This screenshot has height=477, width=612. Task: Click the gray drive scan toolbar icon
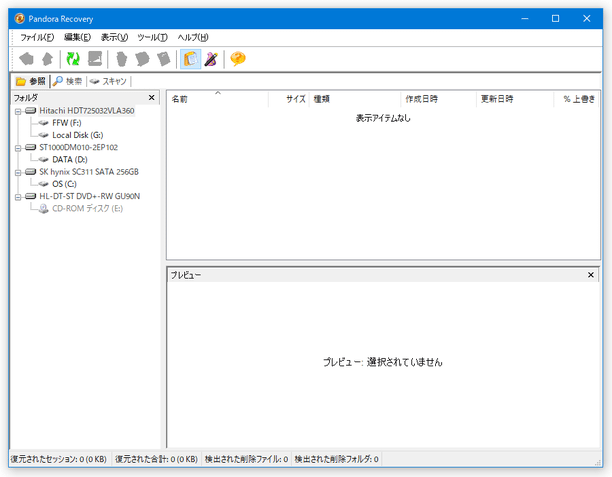pyautogui.click(x=95, y=59)
